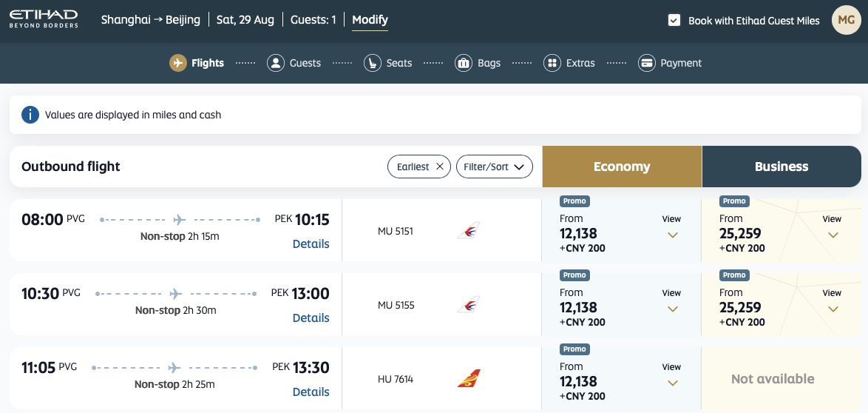Remove the Earliest filter with its X
The height and width of the screenshot is (413, 868).
tap(439, 167)
